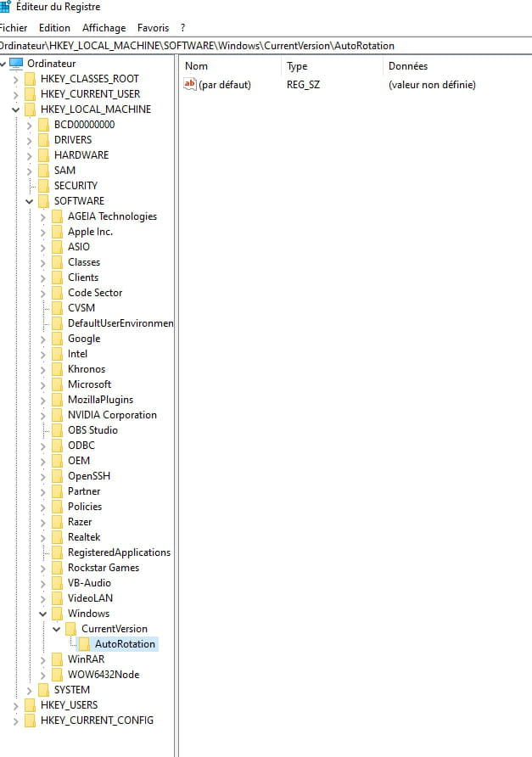The height and width of the screenshot is (757, 532).
Task: Click the CVSM folder icon
Action: [58, 308]
